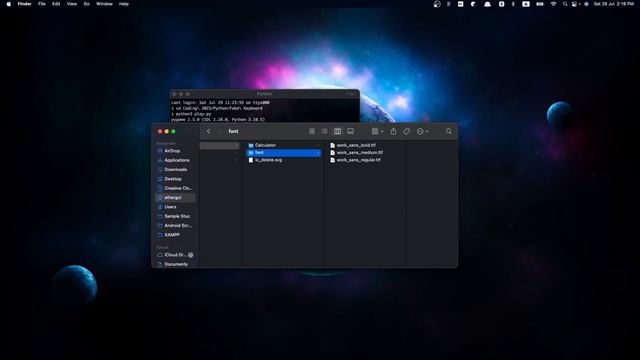Click the Finder window title 'font'
640x360 pixels.
233,131
